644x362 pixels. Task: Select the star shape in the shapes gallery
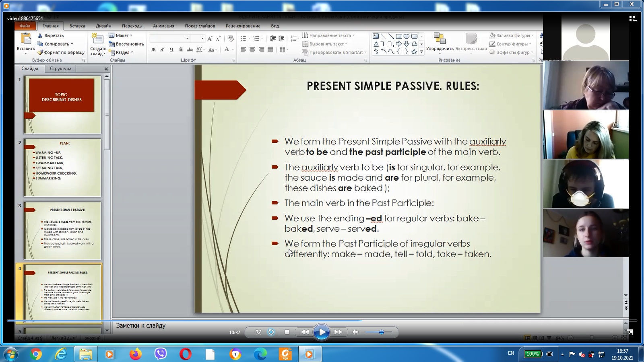pos(414,52)
